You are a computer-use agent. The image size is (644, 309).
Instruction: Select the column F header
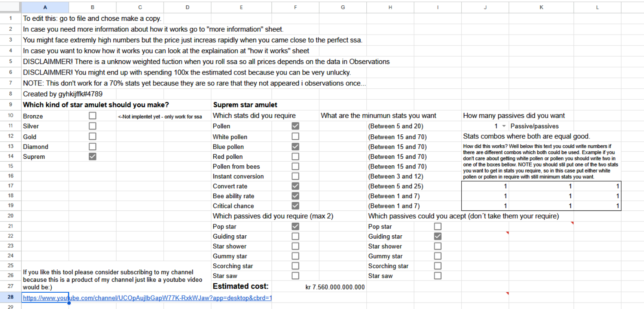295,7
